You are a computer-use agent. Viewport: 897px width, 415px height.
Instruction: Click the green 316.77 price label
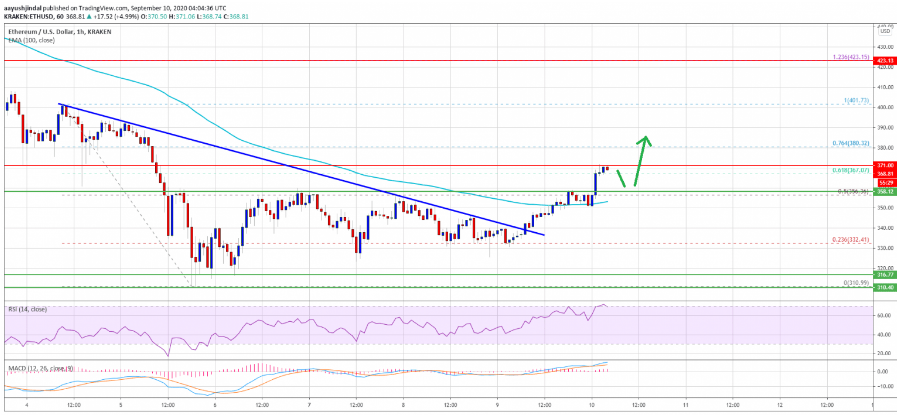[885, 275]
